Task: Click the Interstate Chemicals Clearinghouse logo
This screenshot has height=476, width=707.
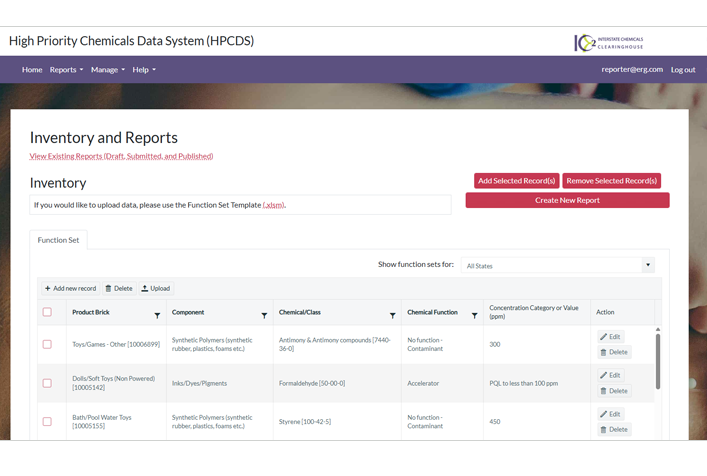Action: coord(609,42)
